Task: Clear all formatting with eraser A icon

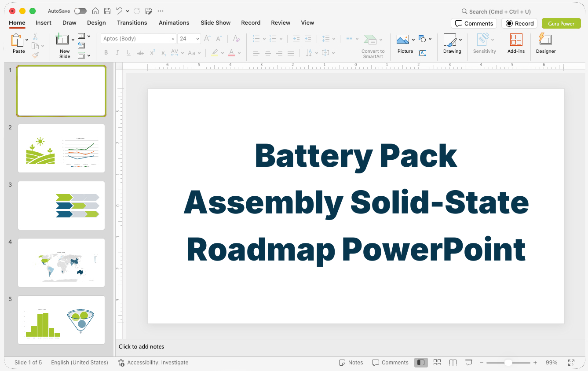Action: (236, 39)
